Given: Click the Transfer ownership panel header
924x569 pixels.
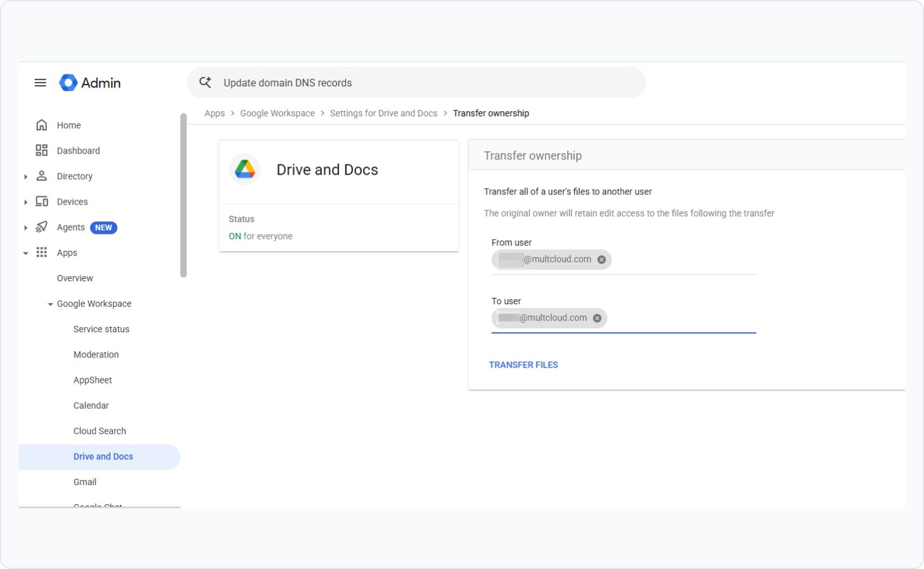Looking at the screenshot, I should (687, 156).
